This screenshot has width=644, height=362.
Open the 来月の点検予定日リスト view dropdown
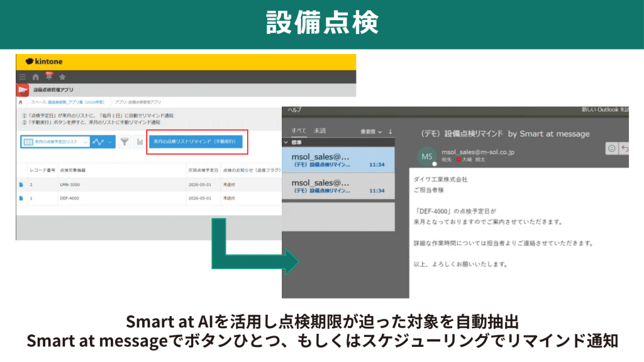coord(55,142)
